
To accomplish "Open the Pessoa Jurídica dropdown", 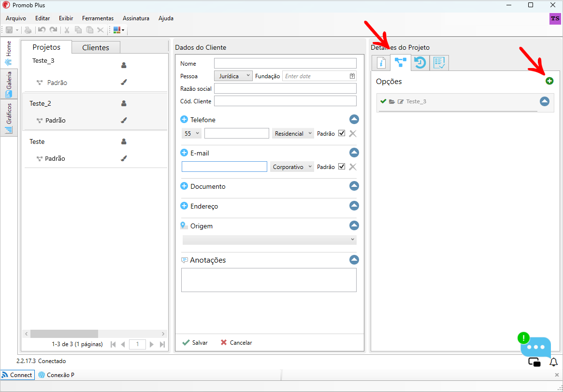I will 233,76.
